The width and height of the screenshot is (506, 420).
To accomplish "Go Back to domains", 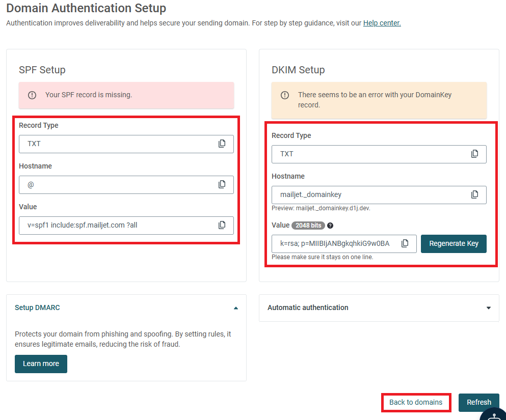I will pos(416,402).
